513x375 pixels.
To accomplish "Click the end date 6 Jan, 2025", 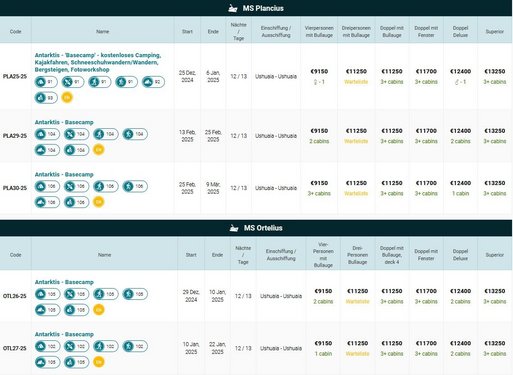I will 213,76.
